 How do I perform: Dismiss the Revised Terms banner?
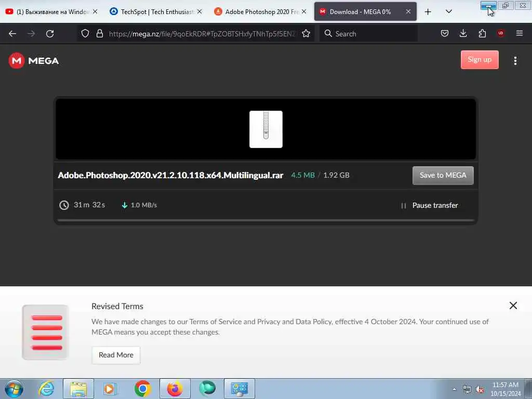pos(513,305)
